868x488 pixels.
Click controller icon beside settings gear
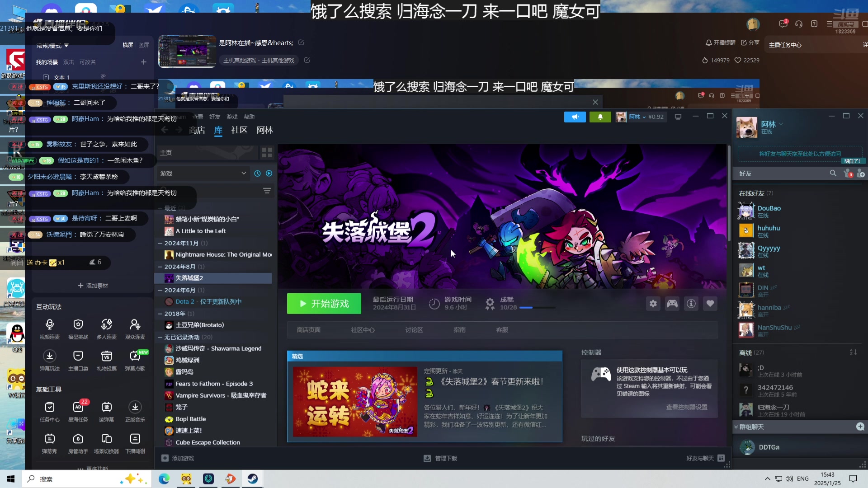672,304
